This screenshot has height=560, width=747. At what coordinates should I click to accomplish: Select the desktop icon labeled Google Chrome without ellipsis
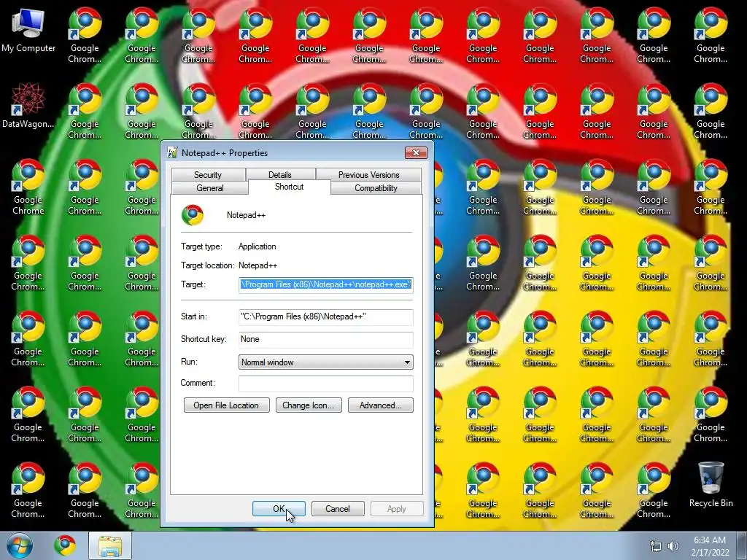(28, 187)
